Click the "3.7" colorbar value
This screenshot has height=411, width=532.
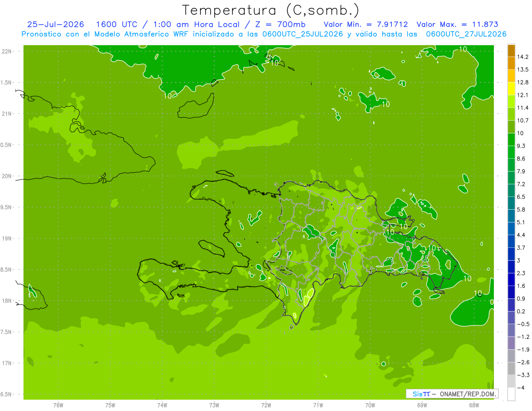521,247
